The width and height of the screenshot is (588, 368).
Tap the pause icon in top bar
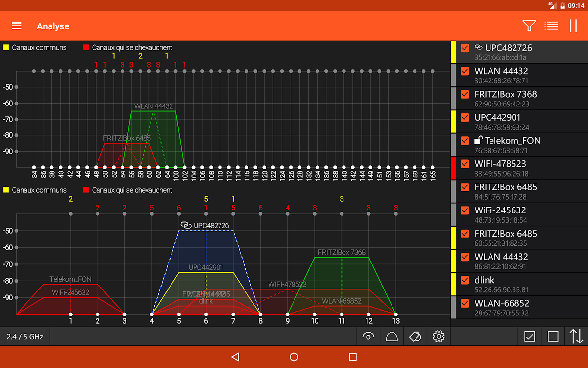point(573,26)
